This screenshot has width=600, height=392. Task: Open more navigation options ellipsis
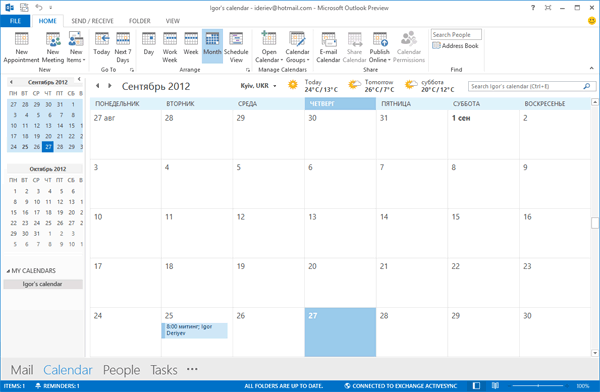pyautogui.click(x=192, y=369)
